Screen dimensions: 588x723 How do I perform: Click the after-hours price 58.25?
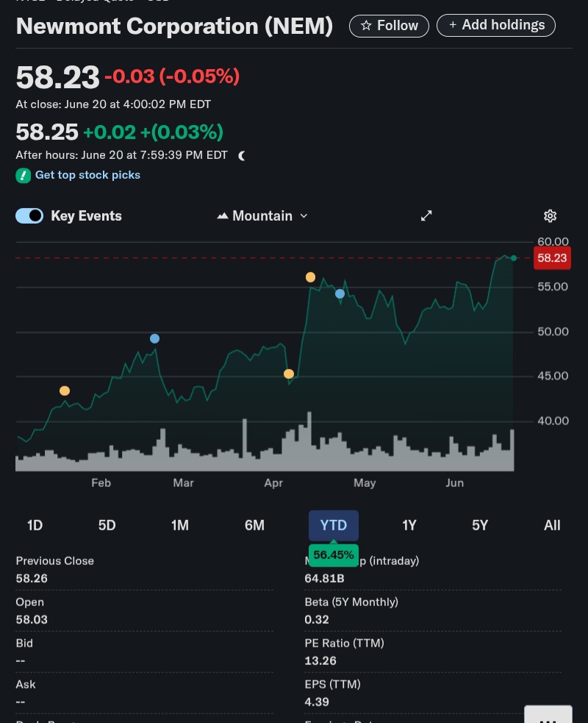[47, 132]
